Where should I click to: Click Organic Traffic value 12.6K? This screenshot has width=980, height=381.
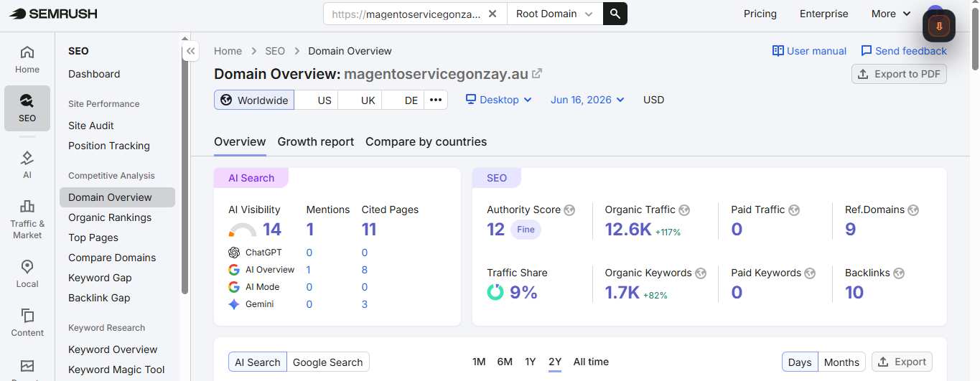click(x=628, y=230)
